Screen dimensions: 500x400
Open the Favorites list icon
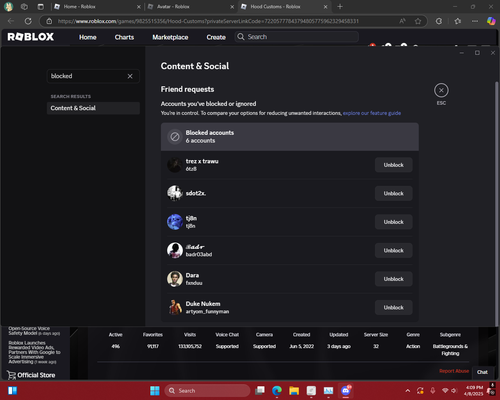(x=458, y=21)
